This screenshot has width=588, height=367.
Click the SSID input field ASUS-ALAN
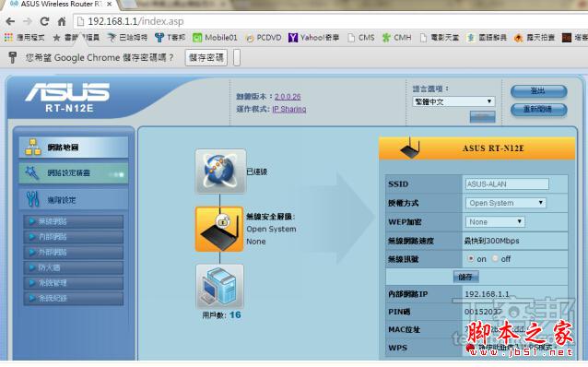click(x=507, y=183)
